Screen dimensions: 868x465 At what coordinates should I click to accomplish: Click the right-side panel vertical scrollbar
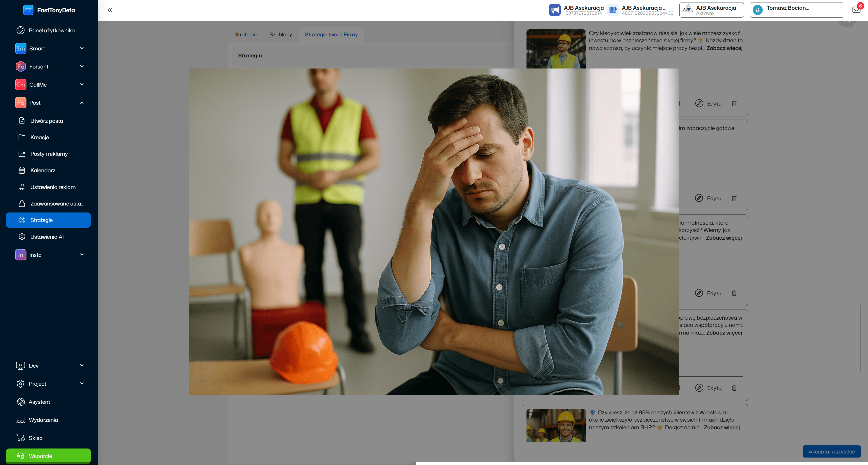click(x=860, y=338)
